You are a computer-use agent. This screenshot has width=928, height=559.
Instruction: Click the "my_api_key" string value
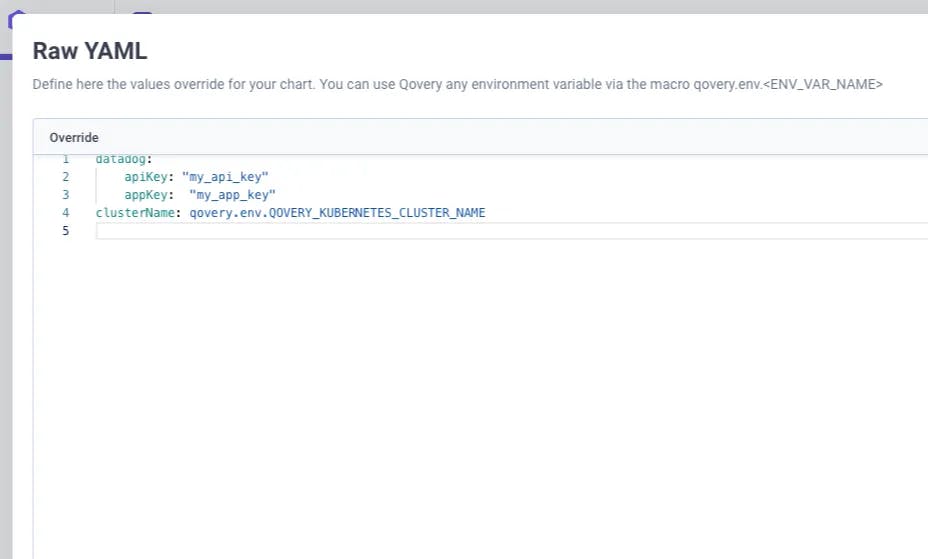click(x=225, y=176)
